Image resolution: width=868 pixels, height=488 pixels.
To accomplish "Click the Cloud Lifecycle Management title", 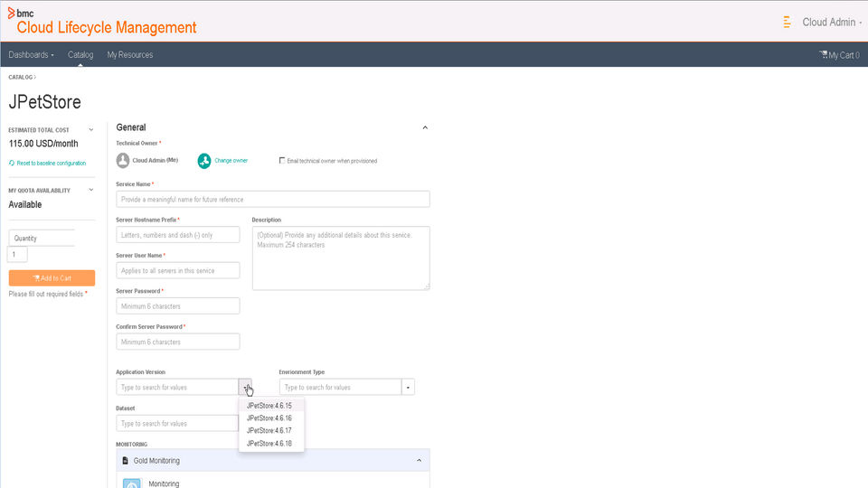I will click(x=107, y=28).
